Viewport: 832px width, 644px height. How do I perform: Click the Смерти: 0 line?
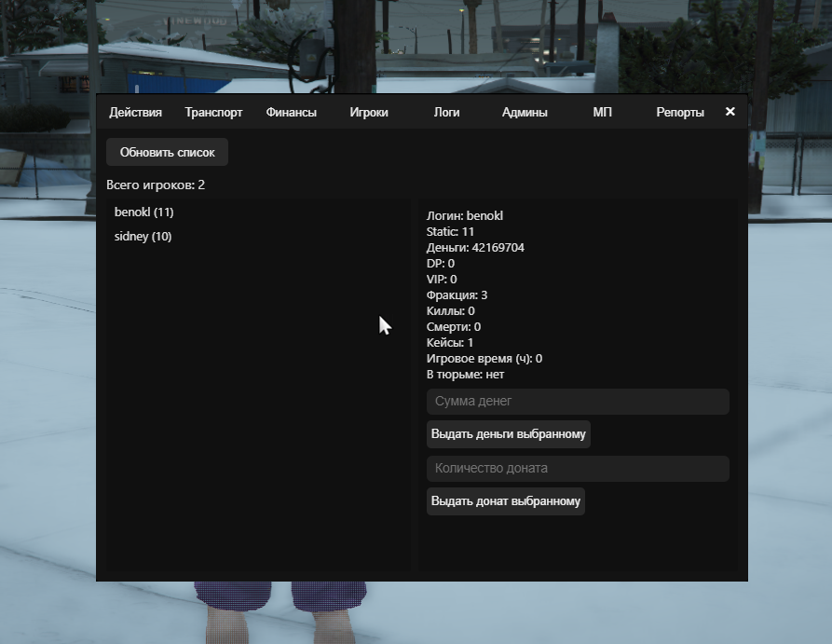454,327
